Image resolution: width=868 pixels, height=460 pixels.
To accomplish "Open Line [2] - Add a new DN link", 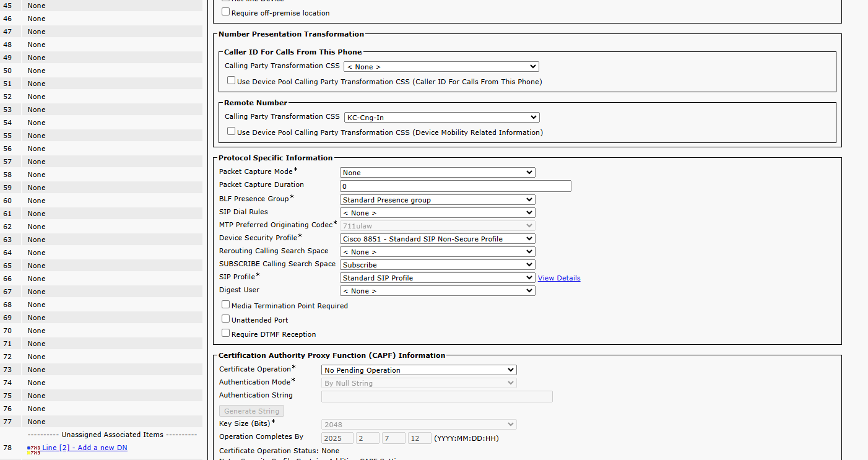I will coord(85,448).
